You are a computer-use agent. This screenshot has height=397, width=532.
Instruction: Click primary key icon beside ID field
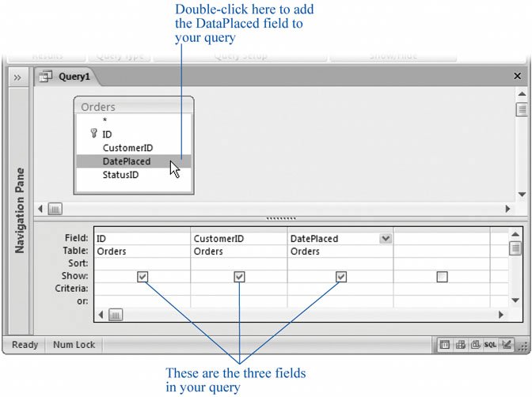click(x=93, y=134)
